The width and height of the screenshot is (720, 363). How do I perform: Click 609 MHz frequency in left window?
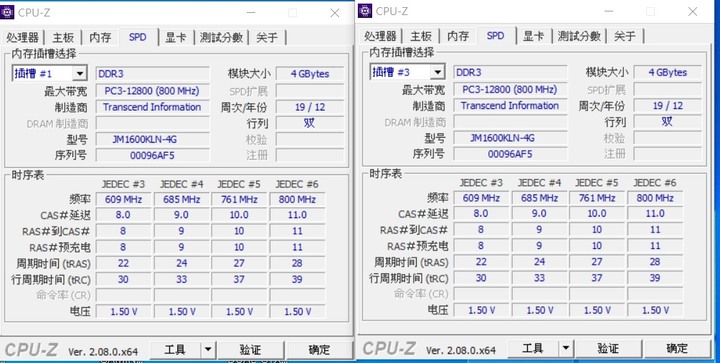coord(123,199)
